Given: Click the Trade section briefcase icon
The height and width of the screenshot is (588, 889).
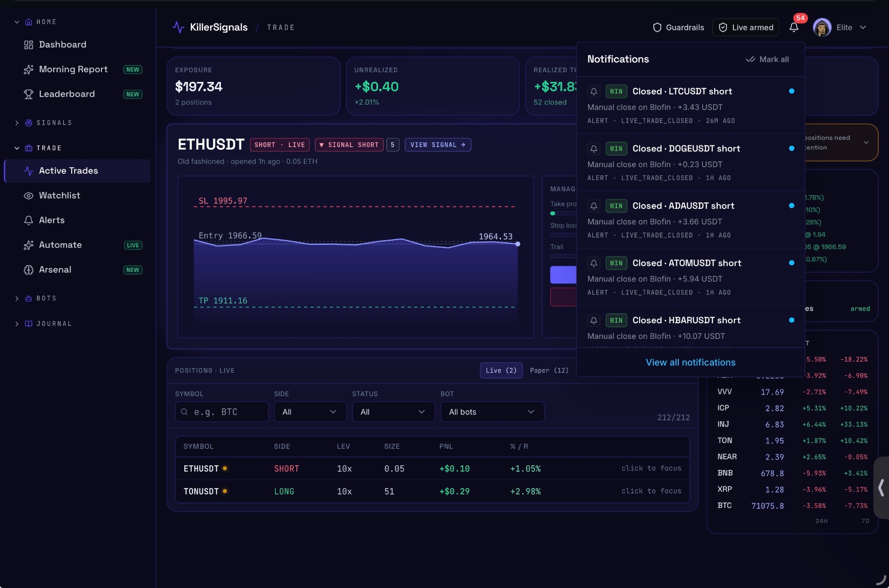Looking at the screenshot, I should (x=29, y=148).
